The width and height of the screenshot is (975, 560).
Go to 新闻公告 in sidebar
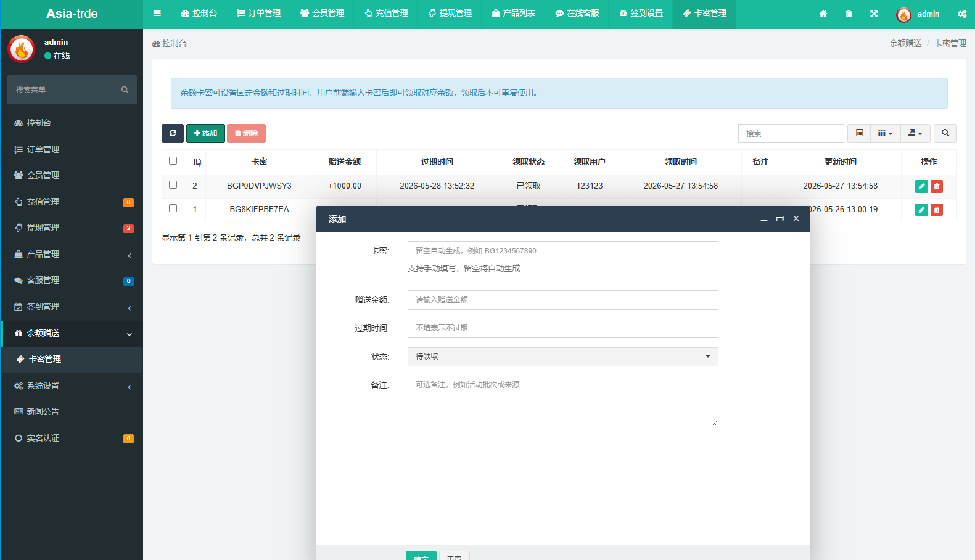(72, 411)
